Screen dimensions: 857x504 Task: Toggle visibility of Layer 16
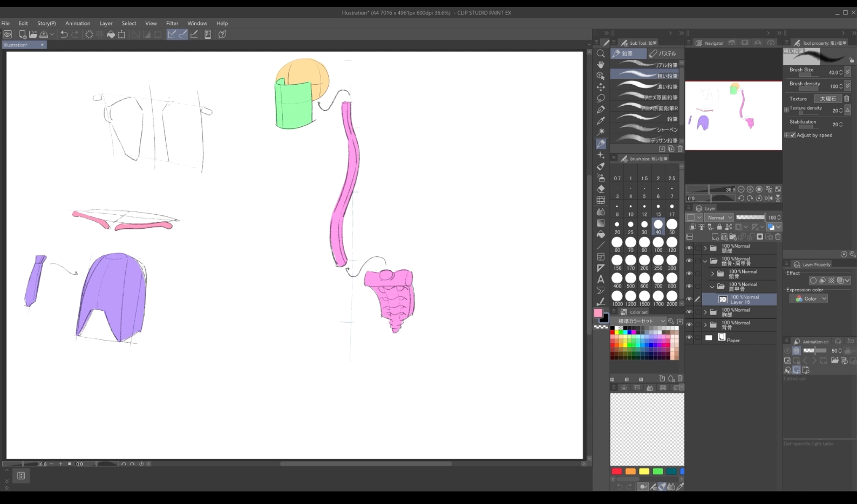tap(689, 299)
